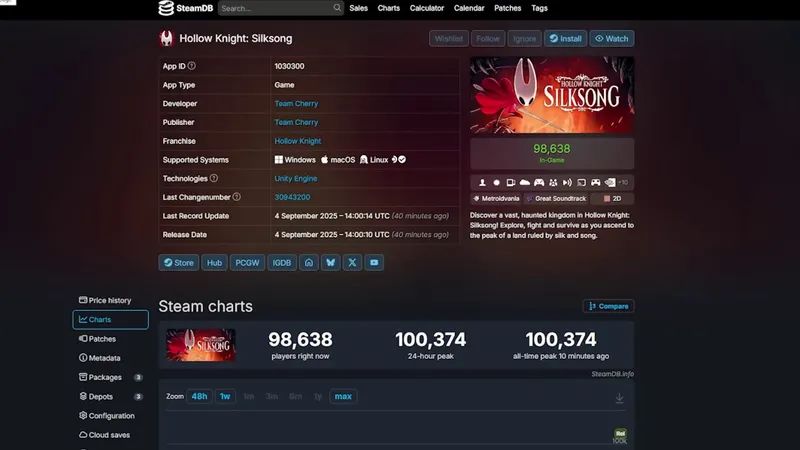The image size is (800, 450).
Task: Open the Great Soundtrack tag
Action: pyautogui.click(x=557, y=198)
